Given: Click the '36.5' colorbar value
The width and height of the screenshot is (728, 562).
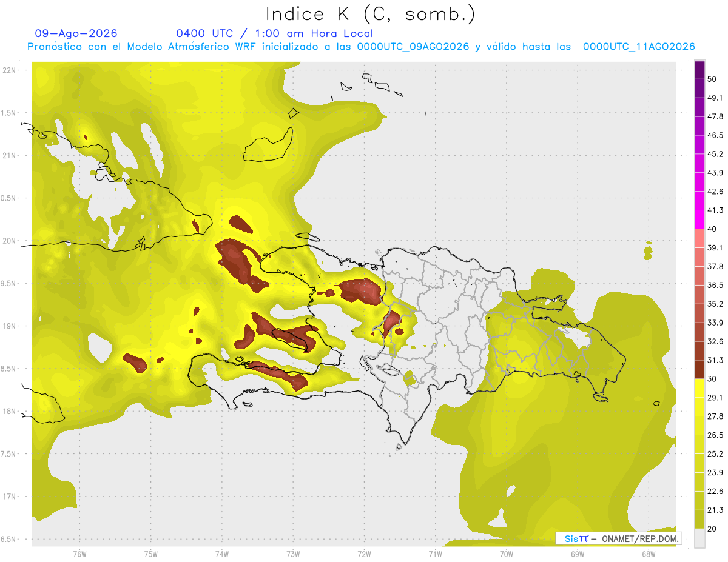Looking at the screenshot, I should coord(715,285).
